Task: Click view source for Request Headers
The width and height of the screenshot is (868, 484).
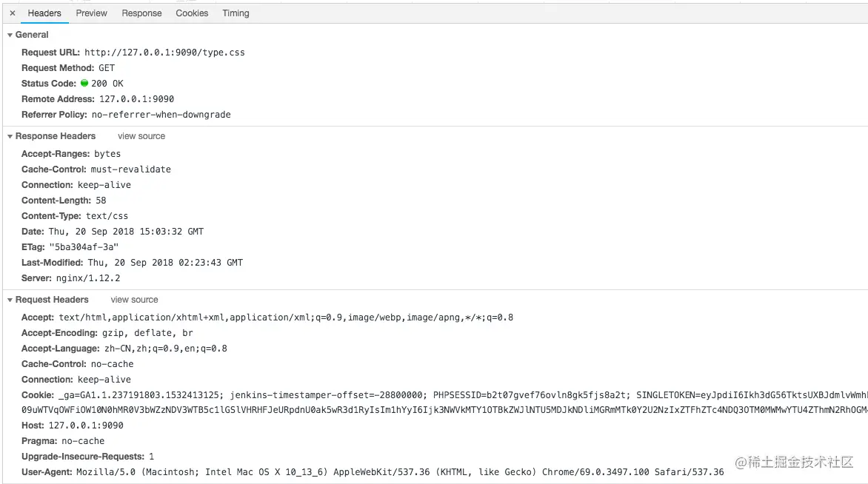Action: coord(134,300)
